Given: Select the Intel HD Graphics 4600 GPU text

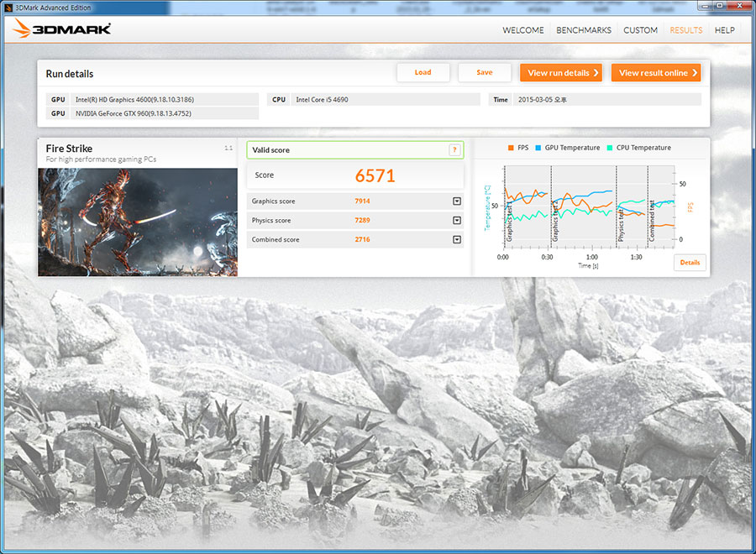Looking at the screenshot, I should pos(134,100).
